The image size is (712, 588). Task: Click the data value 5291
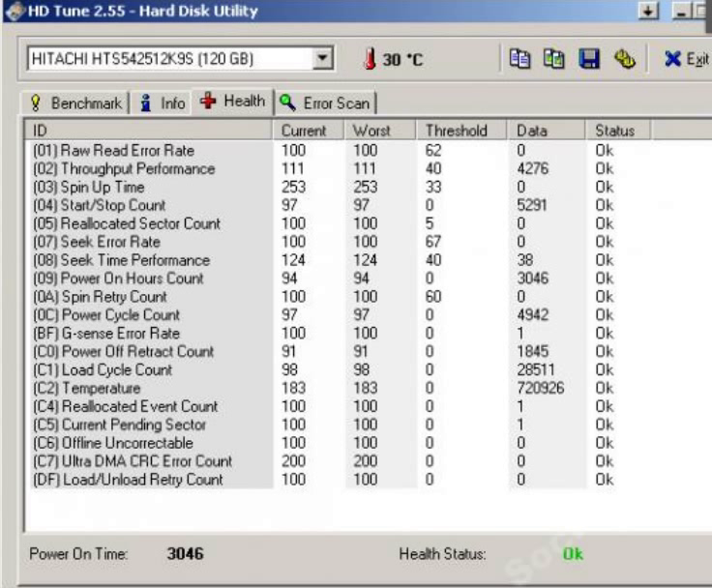click(x=532, y=205)
